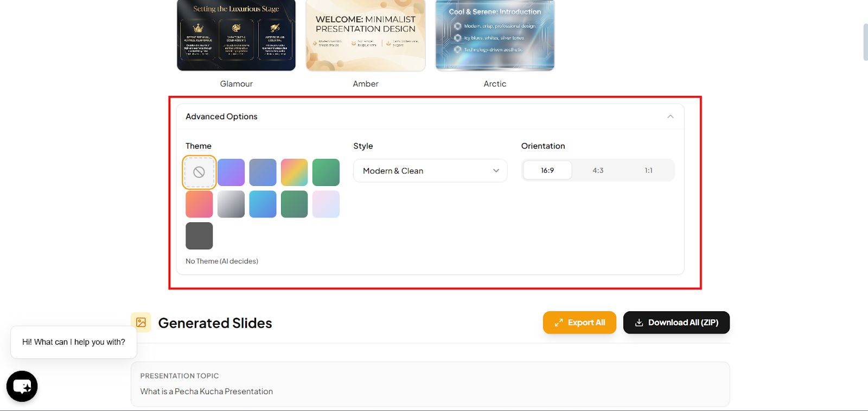
Task: Click the presentation topic text field
Action: click(430, 384)
